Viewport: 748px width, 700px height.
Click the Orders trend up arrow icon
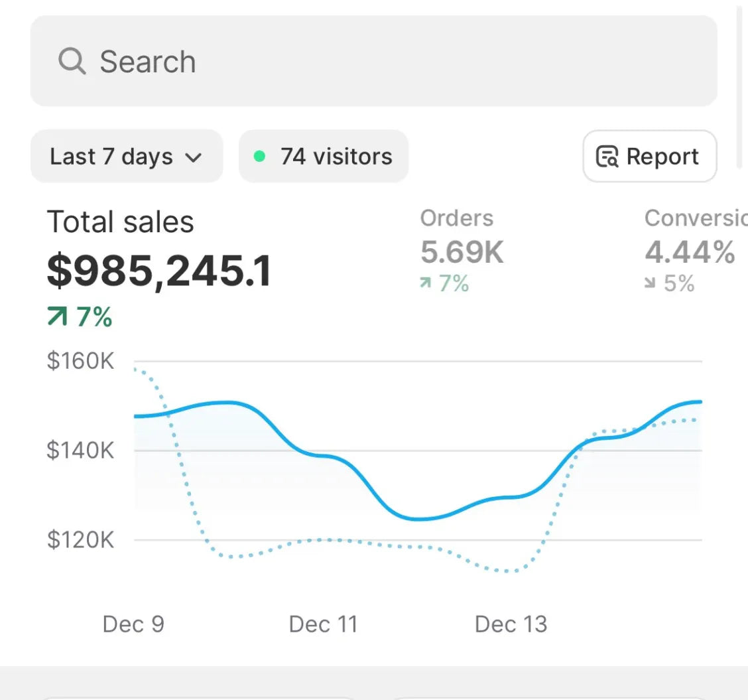tap(426, 284)
